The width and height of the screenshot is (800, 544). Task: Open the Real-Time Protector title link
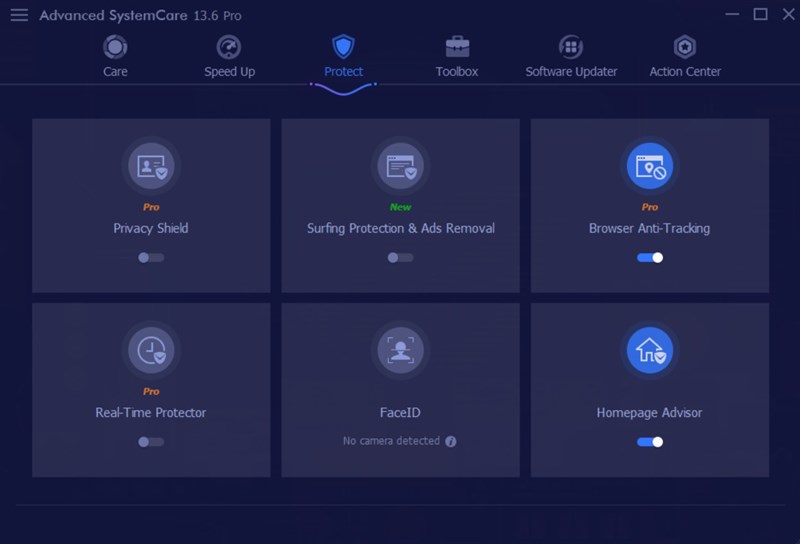[151, 412]
